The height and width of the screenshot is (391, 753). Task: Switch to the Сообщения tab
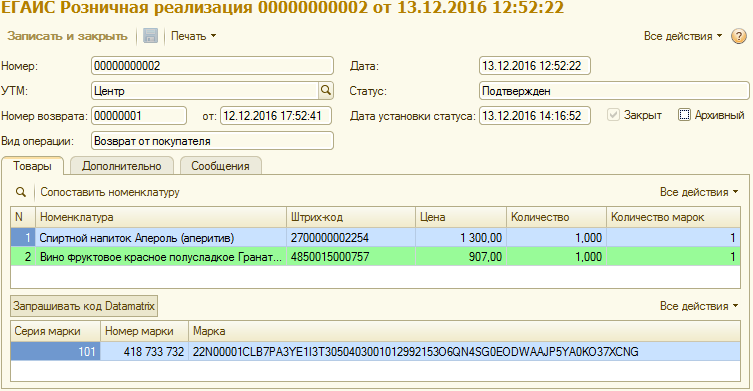pyautogui.click(x=220, y=166)
